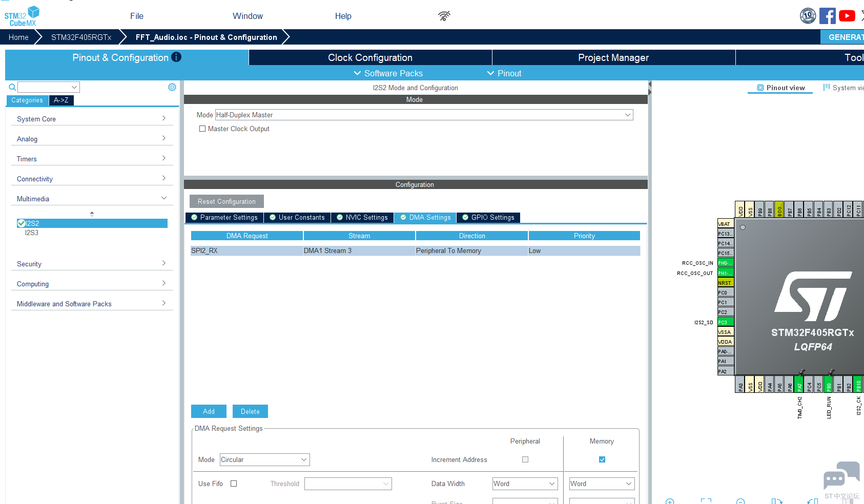The width and height of the screenshot is (864, 504).
Task: Click the STM32CubeMX logo
Action: [x=22, y=16]
